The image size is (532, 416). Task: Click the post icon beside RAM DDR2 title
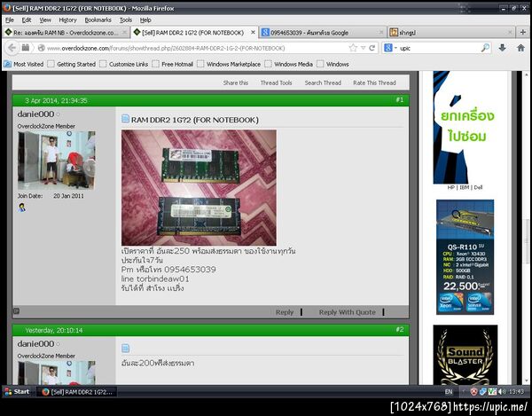(x=125, y=119)
